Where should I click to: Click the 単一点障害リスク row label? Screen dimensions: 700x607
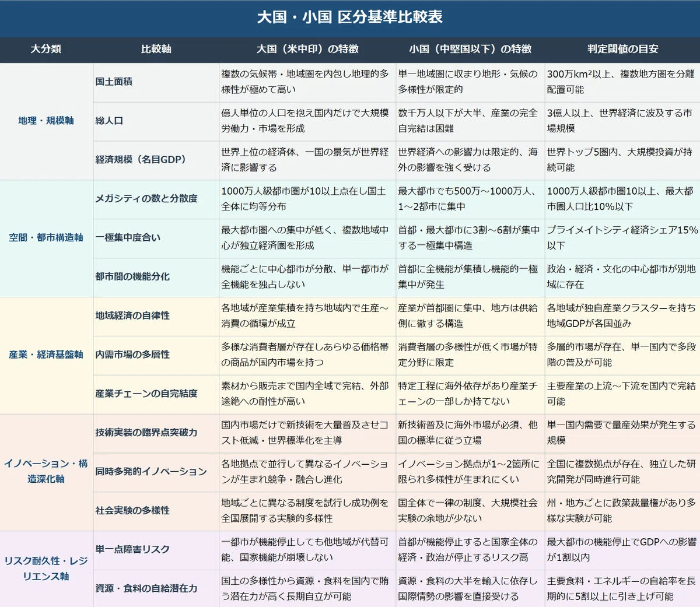132,549
